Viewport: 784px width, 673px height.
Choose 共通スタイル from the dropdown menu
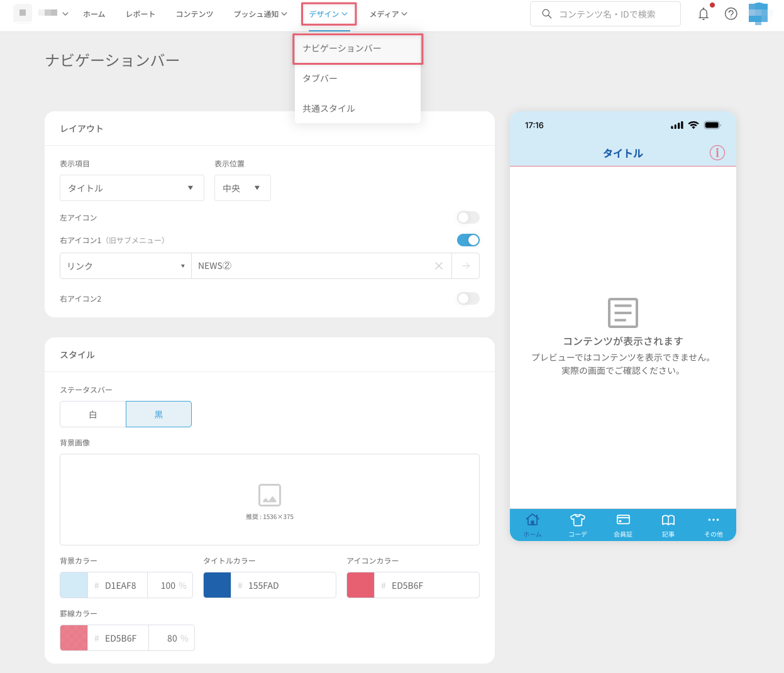tap(358, 109)
